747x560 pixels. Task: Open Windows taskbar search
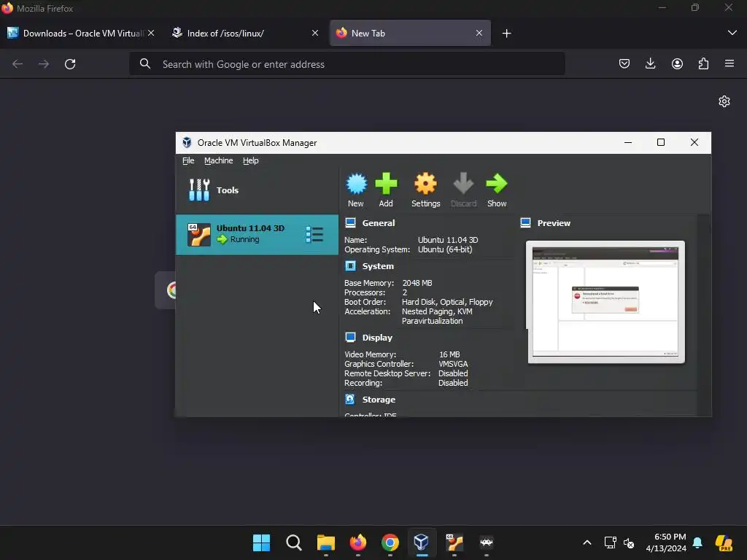[293, 542]
